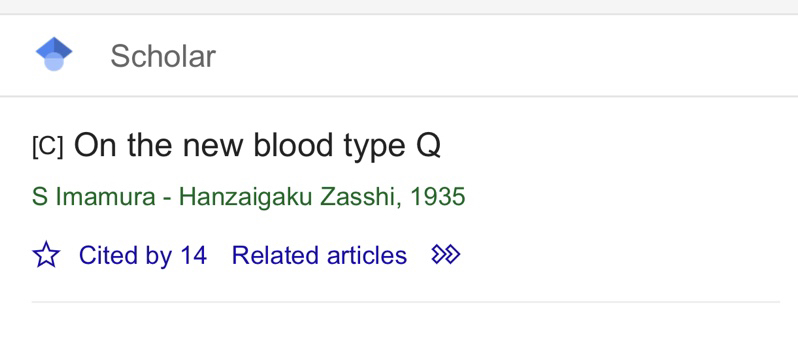
Task: Click the word Scholar beside the logo
Action: 163,56
